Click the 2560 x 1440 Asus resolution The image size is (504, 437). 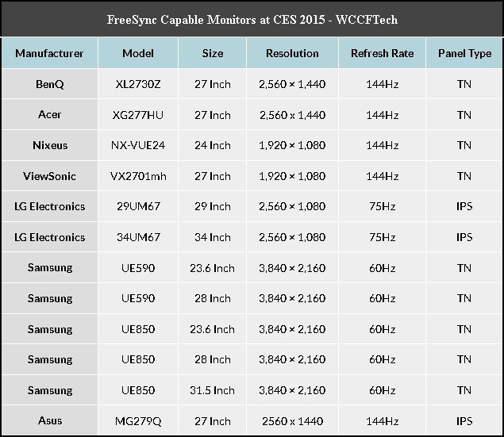292,420
